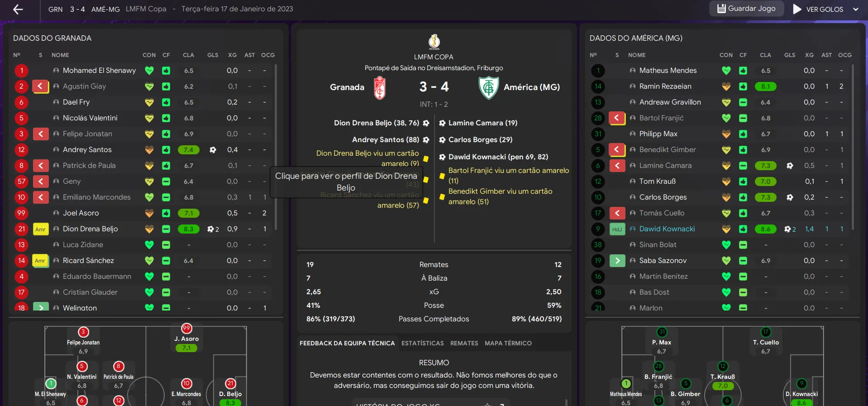Click the back arrow icon

18,9
